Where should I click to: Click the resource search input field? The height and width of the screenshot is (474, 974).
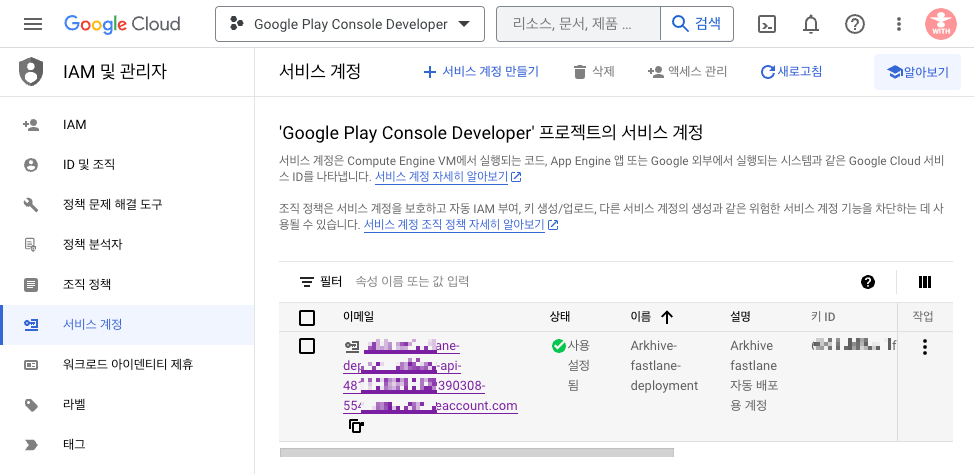click(578, 24)
